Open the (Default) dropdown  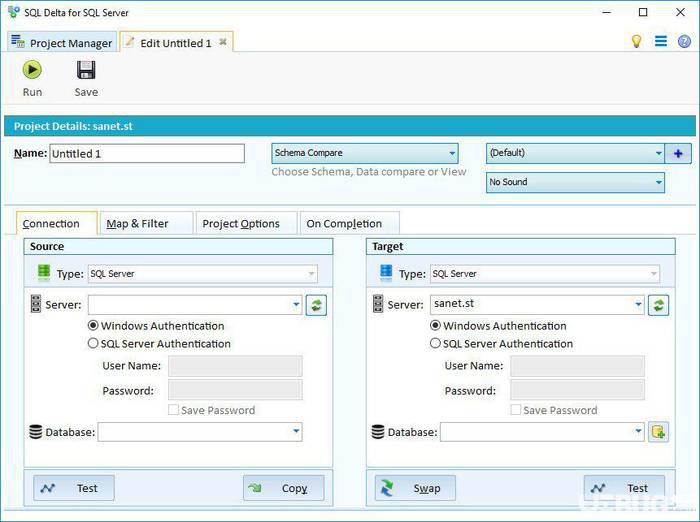(x=575, y=153)
